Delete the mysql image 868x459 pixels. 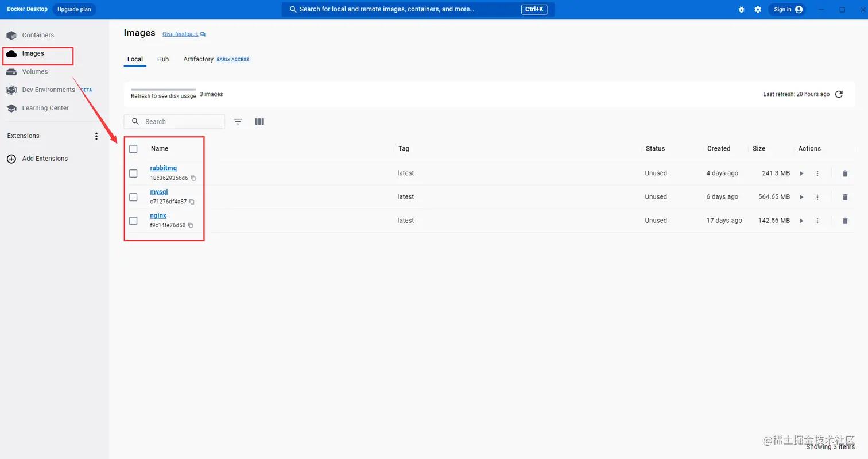click(x=845, y=197)
